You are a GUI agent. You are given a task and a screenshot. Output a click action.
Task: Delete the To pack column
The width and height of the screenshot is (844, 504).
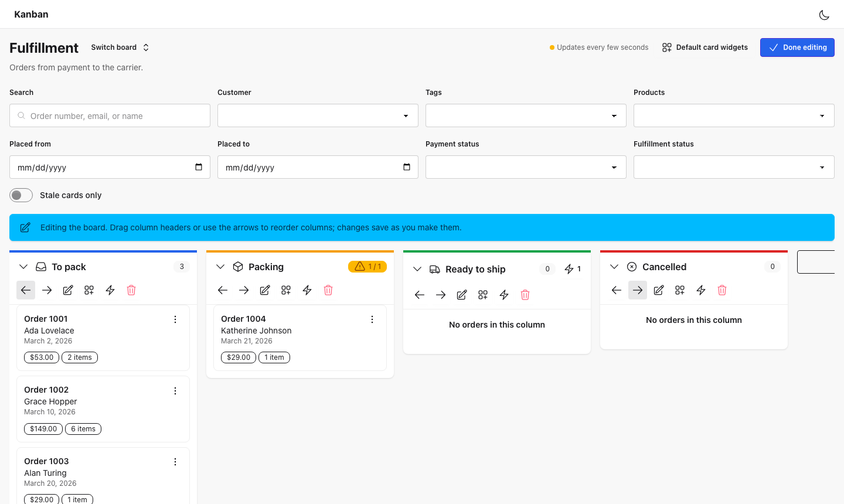[x=131, y=290]
